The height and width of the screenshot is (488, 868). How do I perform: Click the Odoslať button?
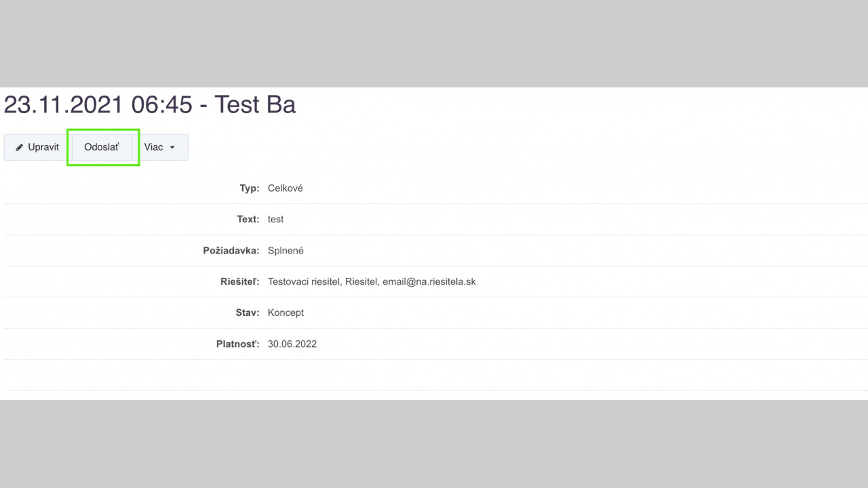click(102, 147)
